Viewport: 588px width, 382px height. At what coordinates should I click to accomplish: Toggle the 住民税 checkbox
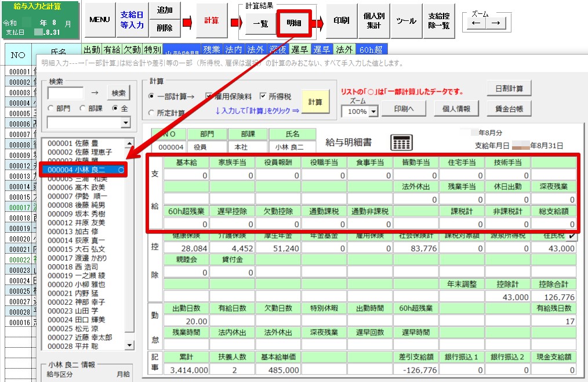pos(573,236)
